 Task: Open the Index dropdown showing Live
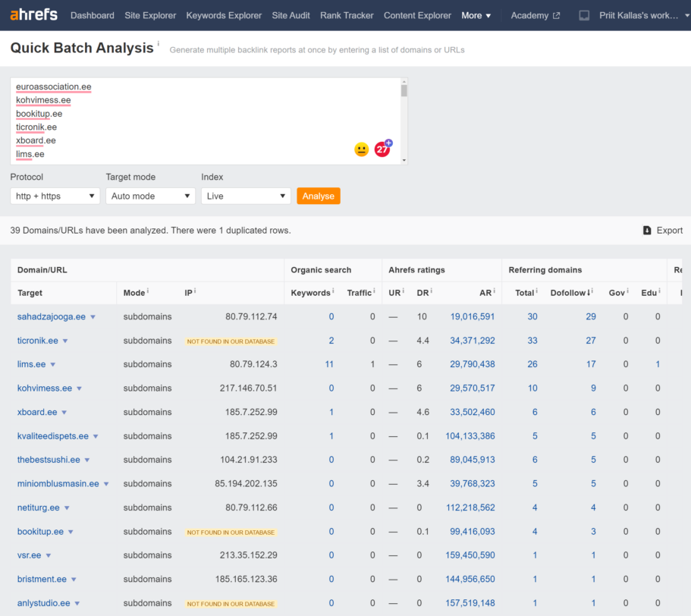coord(246,196)
